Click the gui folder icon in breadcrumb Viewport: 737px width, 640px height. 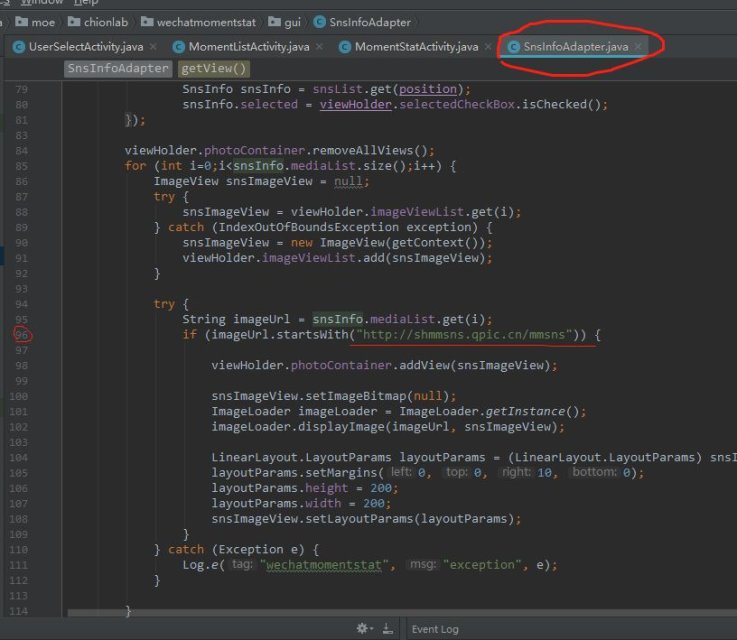[274, 21]
